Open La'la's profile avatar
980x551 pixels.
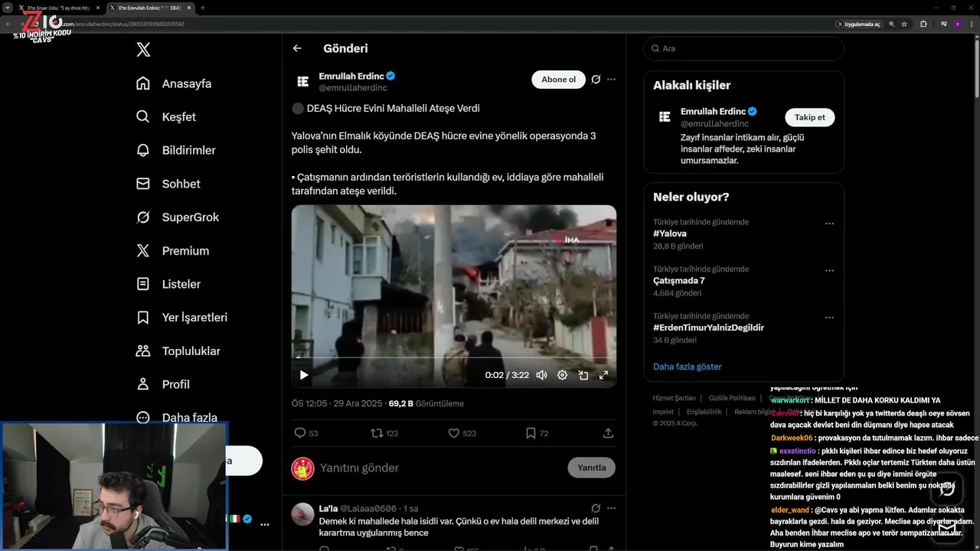coord(302,514)
